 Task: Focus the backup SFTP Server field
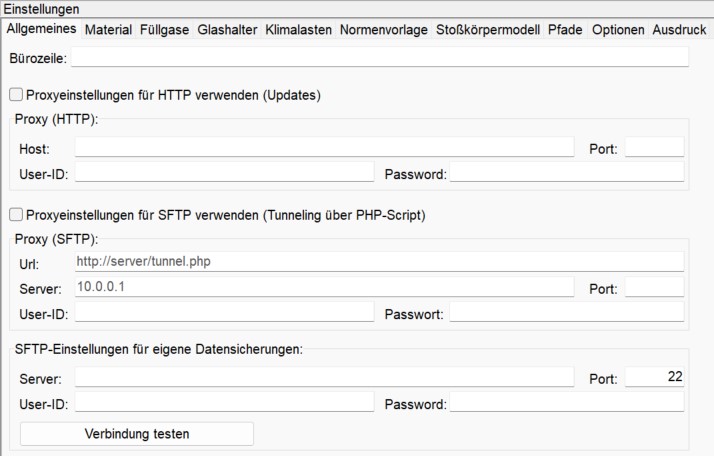(x=324, y=378)
